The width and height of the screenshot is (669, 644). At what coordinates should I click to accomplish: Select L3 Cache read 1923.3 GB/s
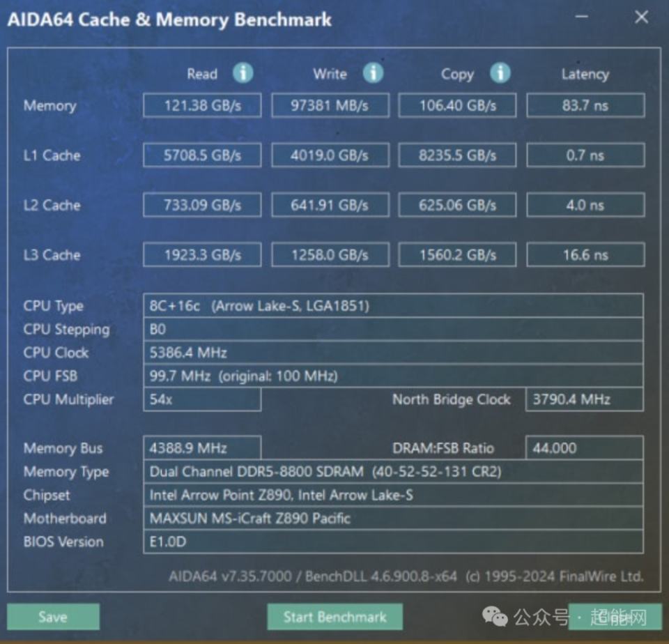[x=202, y=255]
